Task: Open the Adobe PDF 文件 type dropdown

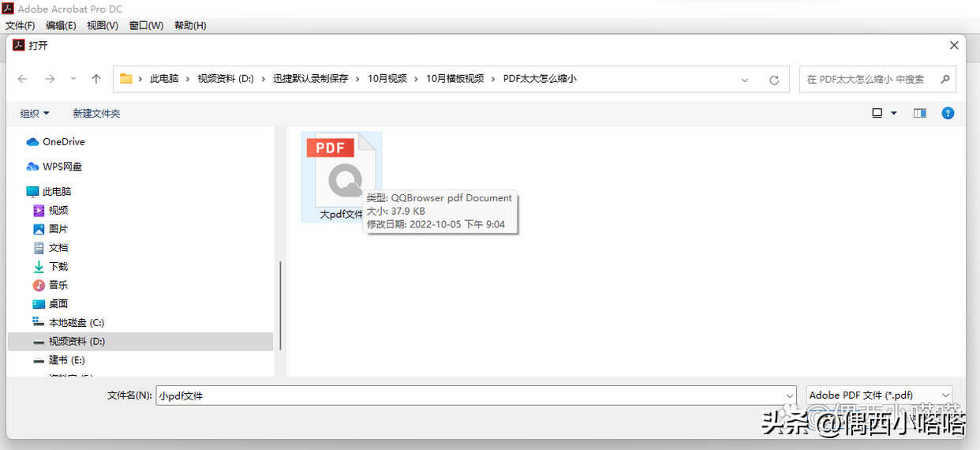Action: [x=879, y=396]
